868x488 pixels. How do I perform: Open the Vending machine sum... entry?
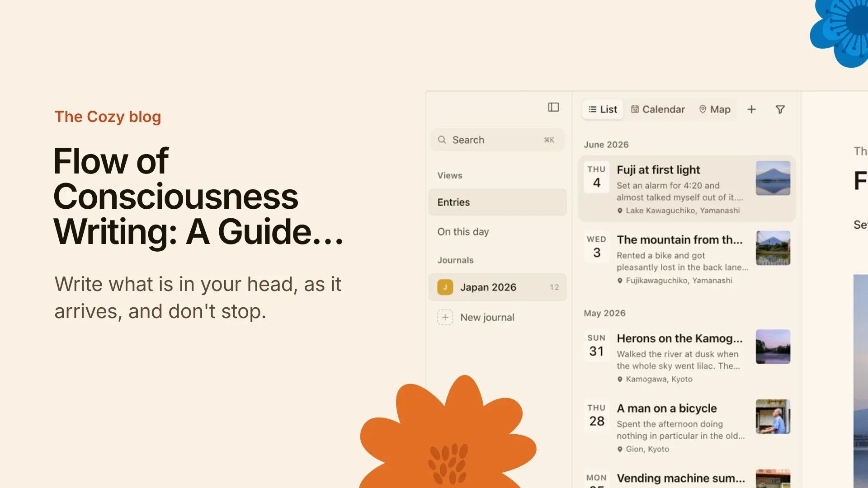tap(687, 477)
